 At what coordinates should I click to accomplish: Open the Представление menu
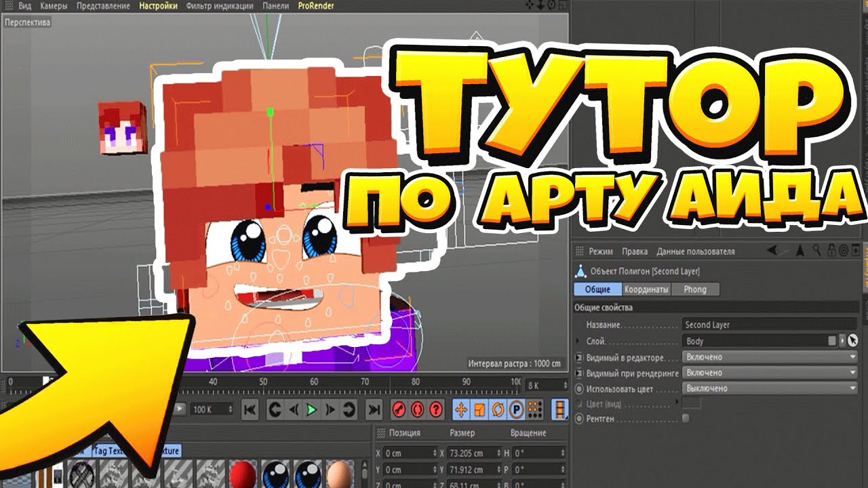pyautogui.click(x=103, y=5)
